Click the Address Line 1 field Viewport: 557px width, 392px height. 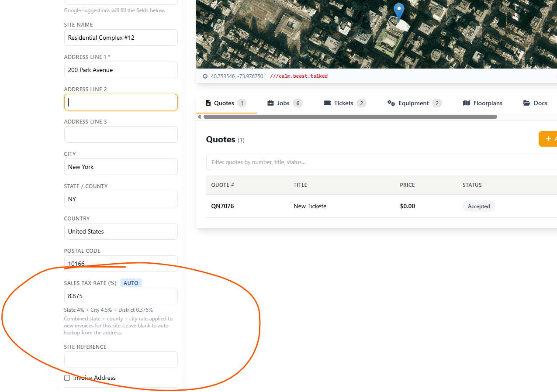point(121,70)
